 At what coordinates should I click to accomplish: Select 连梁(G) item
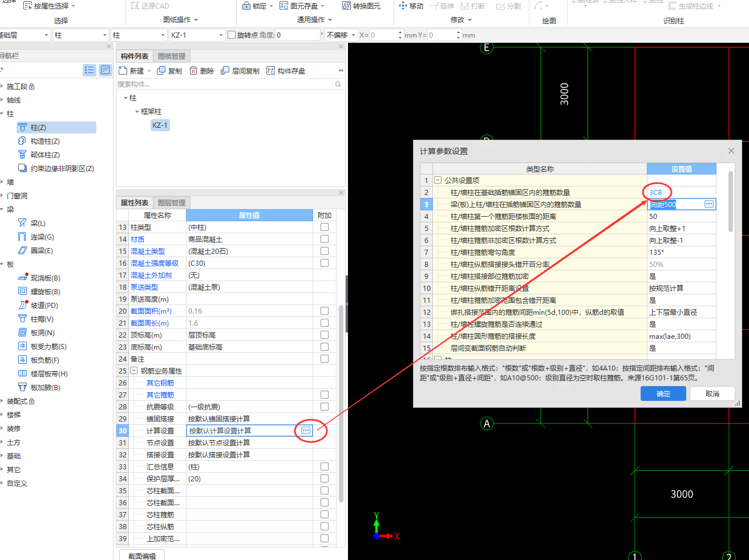point(37,237)
